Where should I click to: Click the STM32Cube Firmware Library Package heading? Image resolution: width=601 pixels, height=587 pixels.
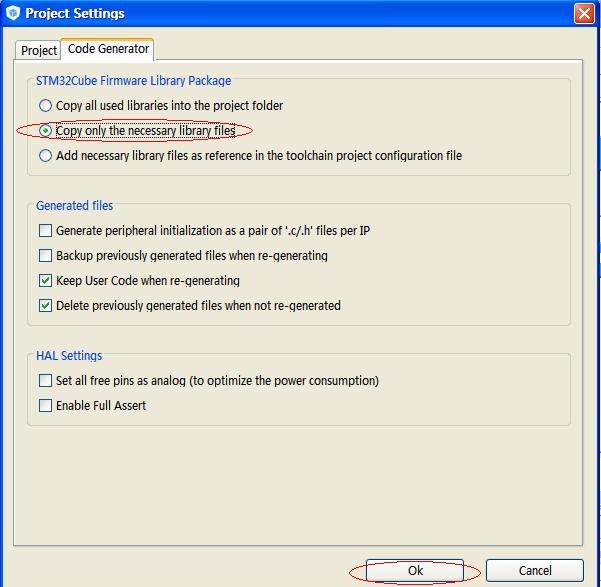coord(133,81)
